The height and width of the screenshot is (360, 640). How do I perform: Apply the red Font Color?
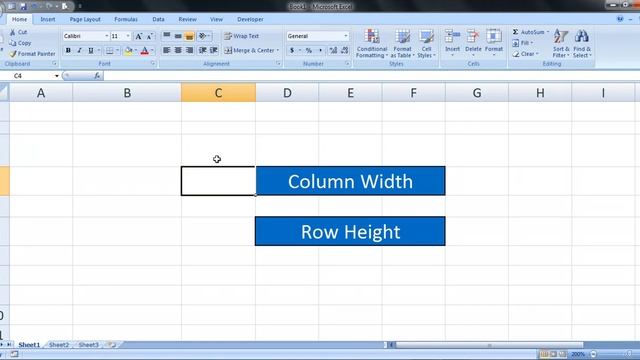pos(144,50)
